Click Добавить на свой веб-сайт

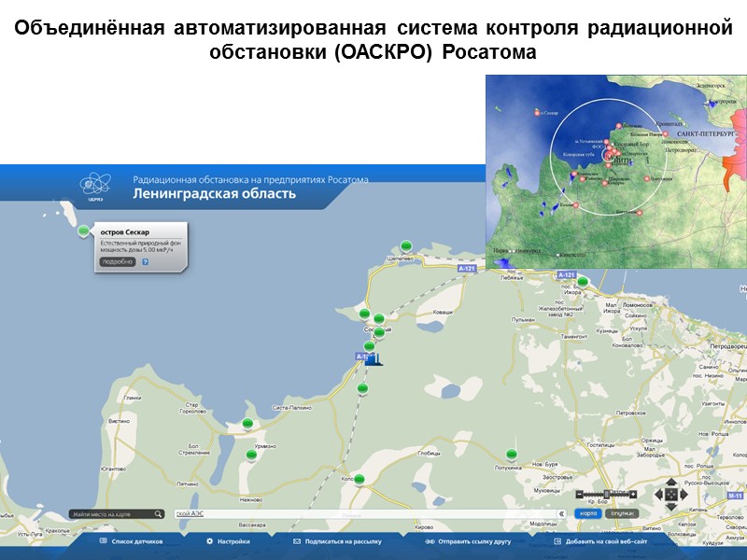point(600,541)
